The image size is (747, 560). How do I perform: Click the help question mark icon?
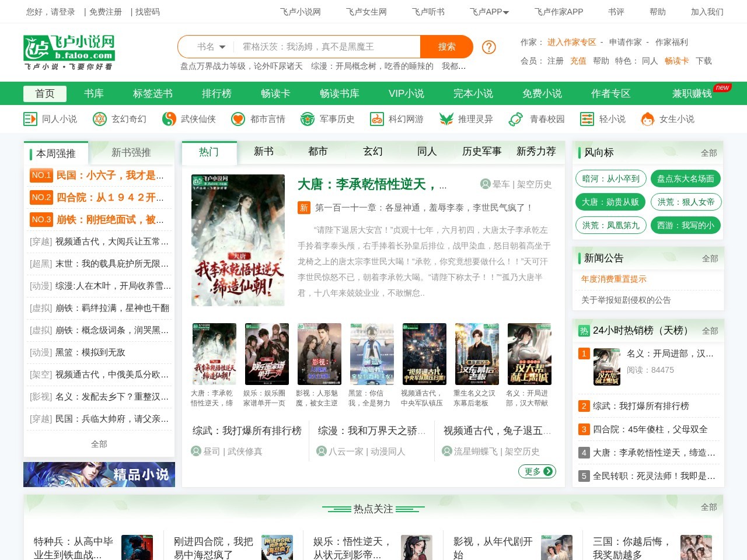(x=488, y=48)
